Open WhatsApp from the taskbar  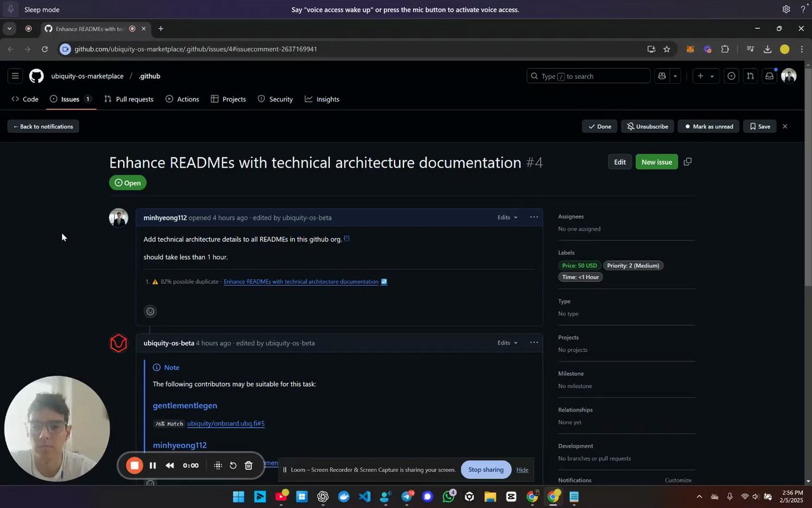449,497
